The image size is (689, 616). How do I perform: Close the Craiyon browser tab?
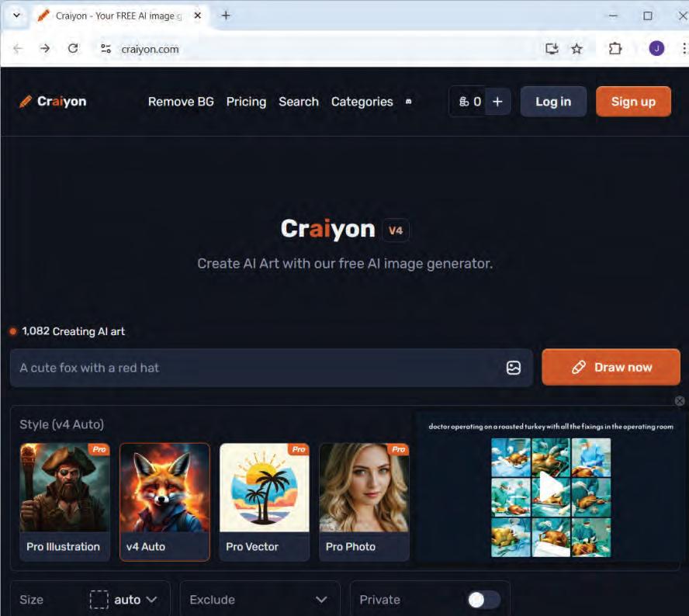(198, 16)
